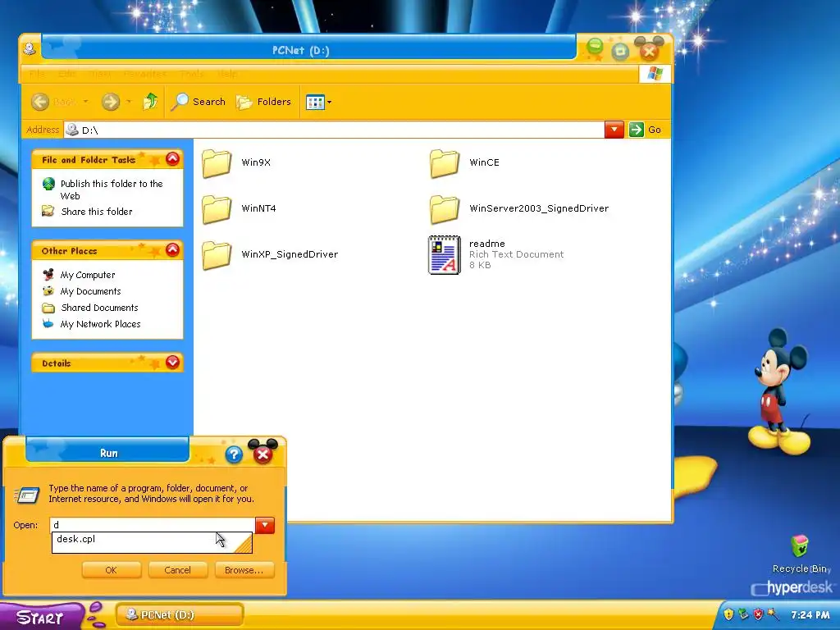Click the Windows flag logo in Explorer
Screen dimensions: 840x630
[655, 73]
